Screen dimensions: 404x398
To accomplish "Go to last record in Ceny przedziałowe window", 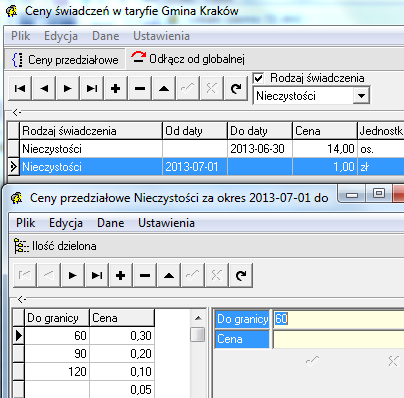I will point(97,275).
